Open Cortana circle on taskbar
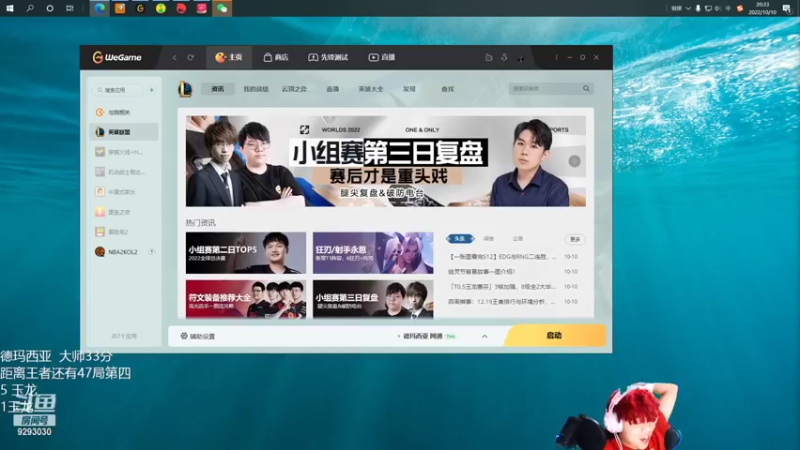The image size is (800, 450). [x=49, y=8]
